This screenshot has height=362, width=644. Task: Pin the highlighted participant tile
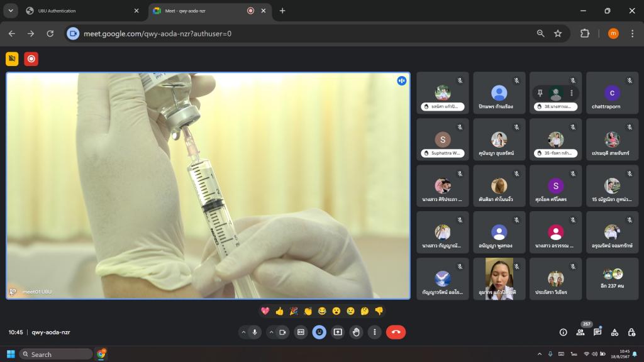(540, 93)
